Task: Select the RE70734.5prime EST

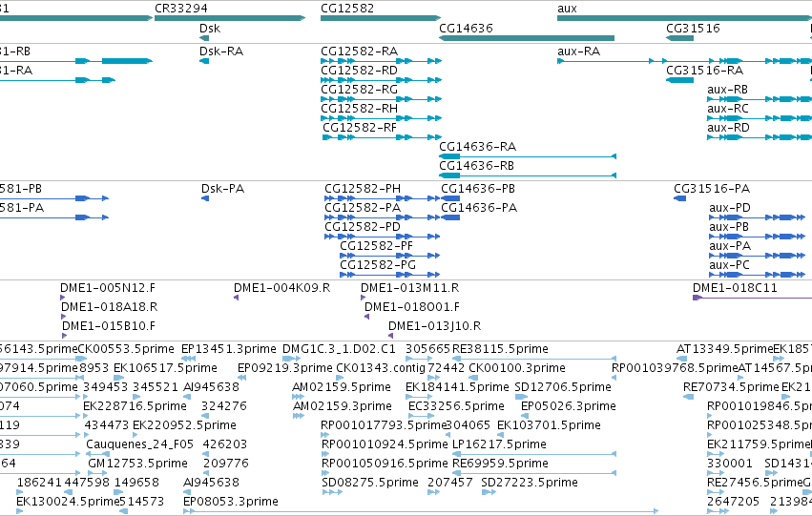Action: pyautogui.click(x=688, y=397)
